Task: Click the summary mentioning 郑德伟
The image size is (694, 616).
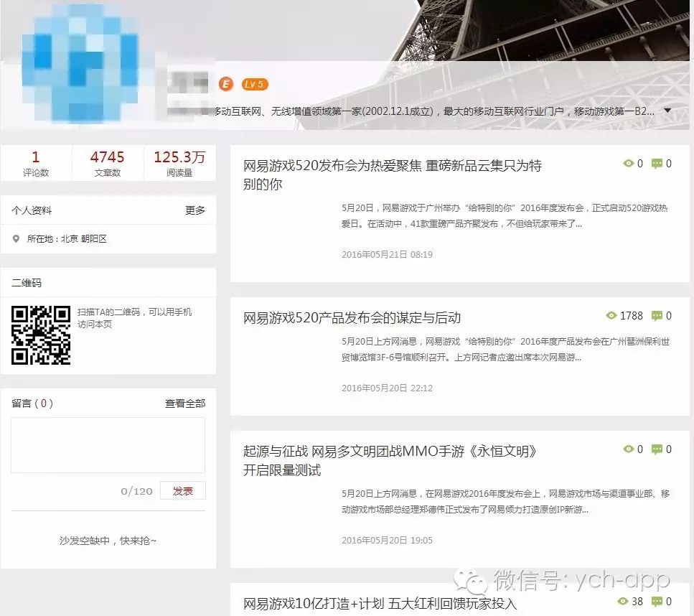Action: point(505,501)
